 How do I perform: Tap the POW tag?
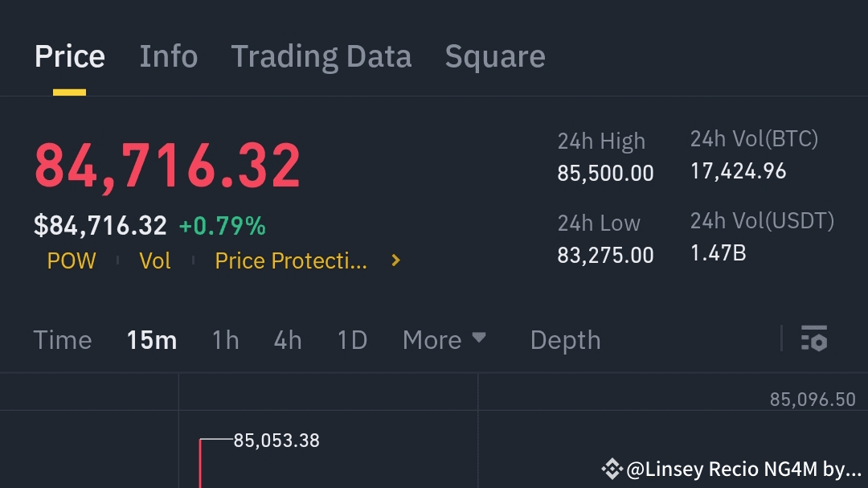[x=72, y=260]
